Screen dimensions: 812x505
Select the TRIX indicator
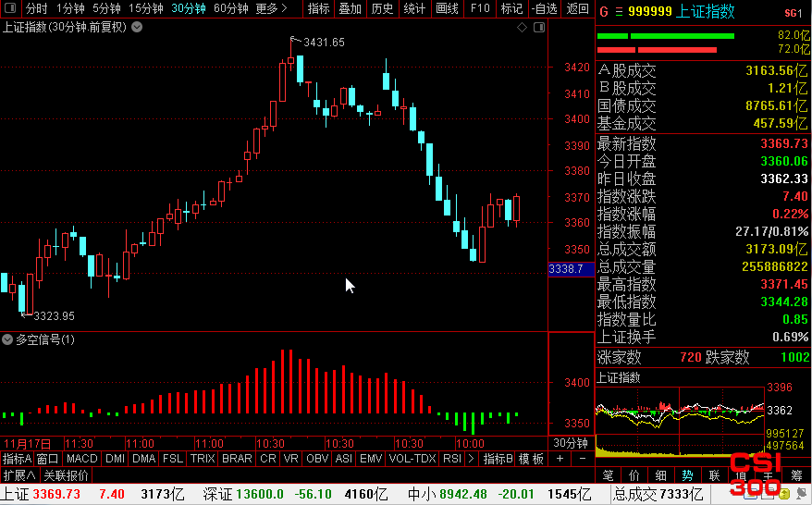(x=203, y=459)
